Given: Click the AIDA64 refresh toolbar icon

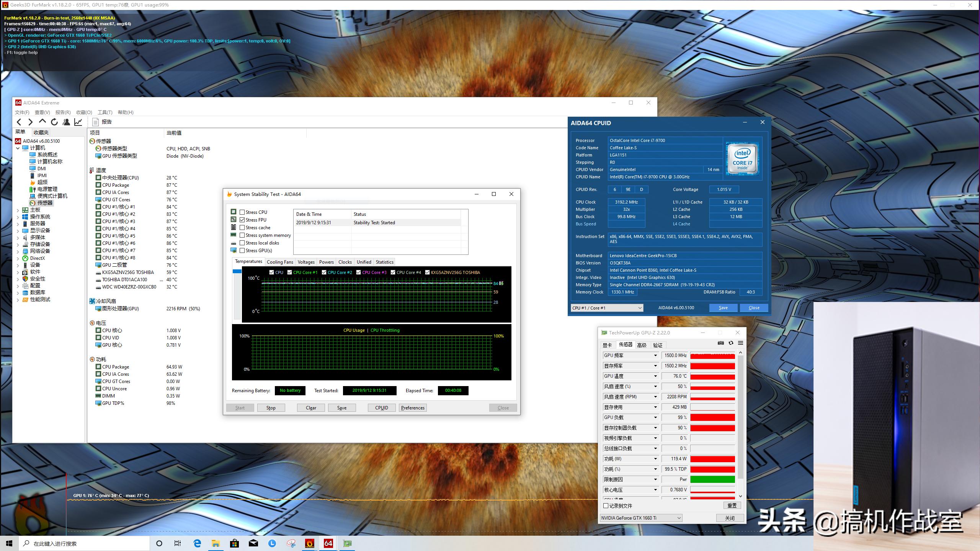Looking at the screenshot, I should point(54,122).
